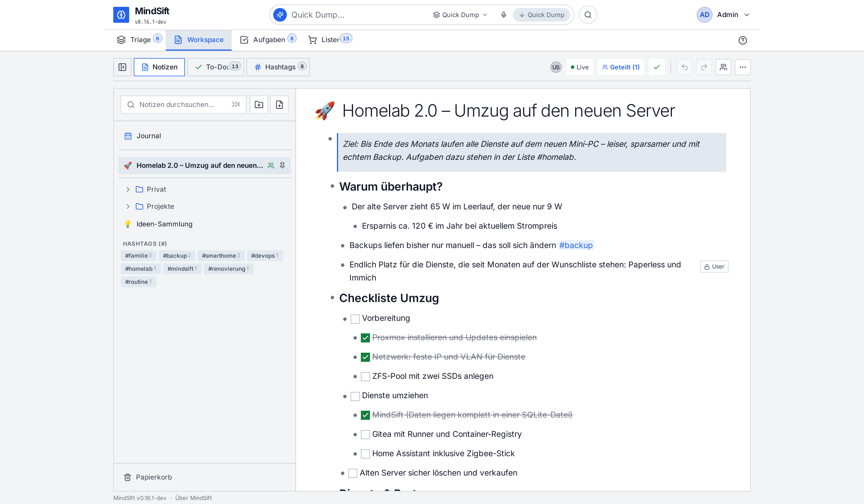
Task: Redo the last edit
Action: [704, 67]
